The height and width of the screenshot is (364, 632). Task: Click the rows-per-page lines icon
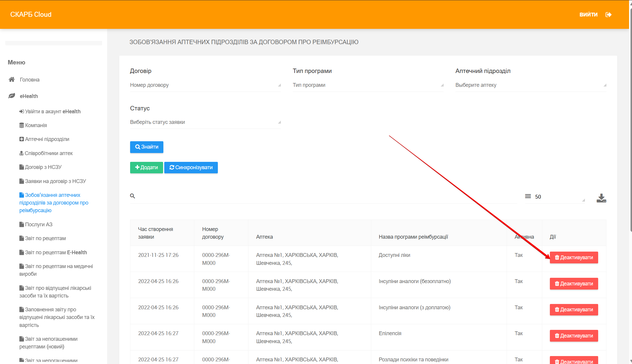coord(528,196)
